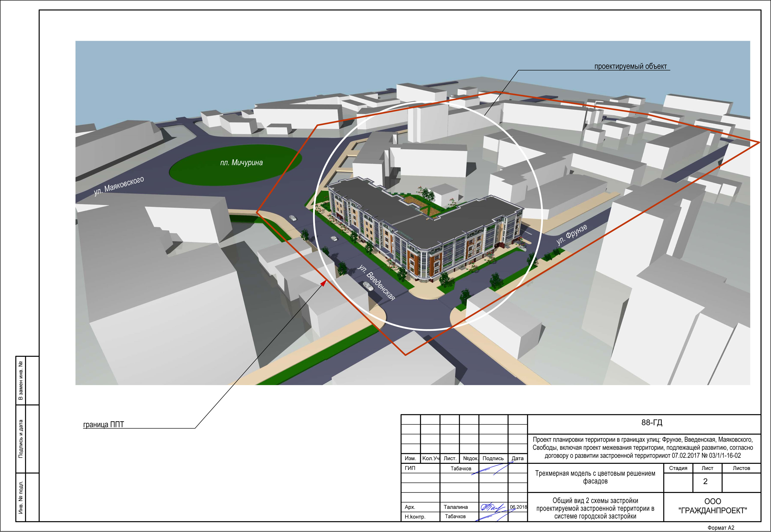Image resolution: width=771 pixels, height=532 pixels.
Task: Select the vertical "В замен инв. №" stamp label
Action: (x=21, y=380)
